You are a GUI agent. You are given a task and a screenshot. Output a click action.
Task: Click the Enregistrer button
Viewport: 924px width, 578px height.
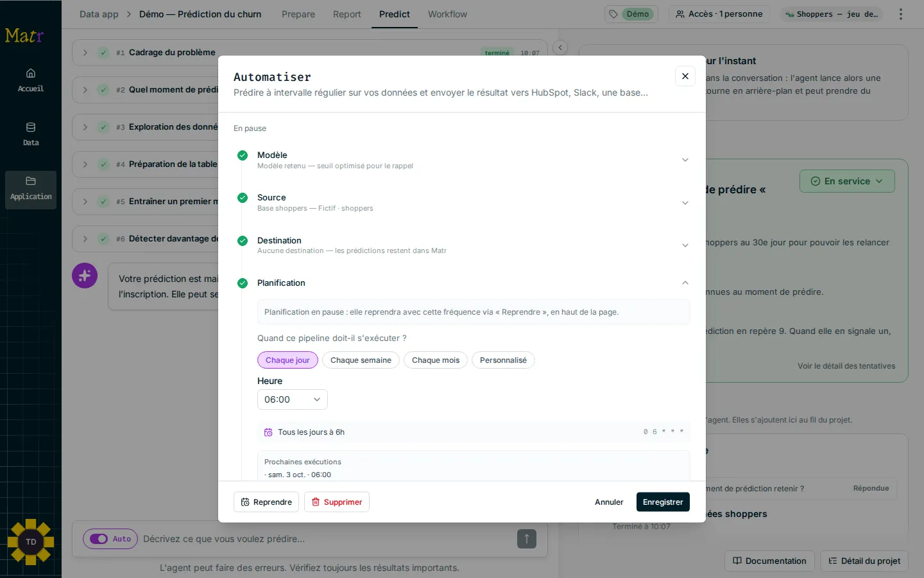[663, 502]
